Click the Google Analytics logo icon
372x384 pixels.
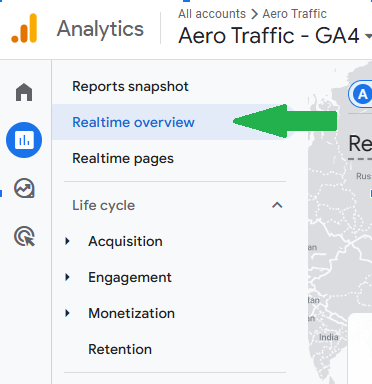click(x=24, y=28)
